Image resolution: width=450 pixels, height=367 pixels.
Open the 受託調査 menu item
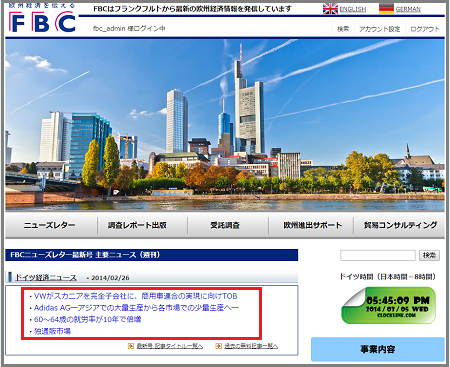click(225, 225)
